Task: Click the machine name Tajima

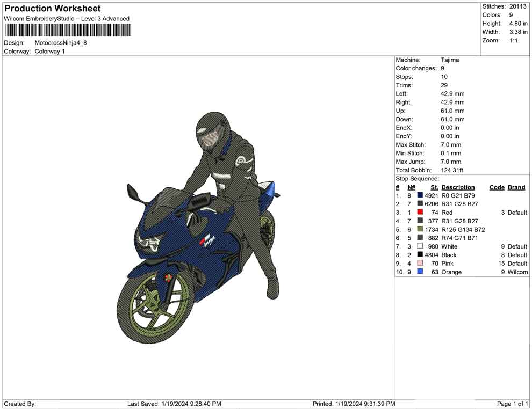Action: (450, 60)
